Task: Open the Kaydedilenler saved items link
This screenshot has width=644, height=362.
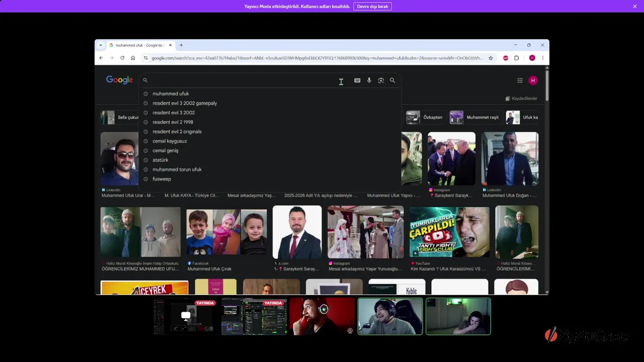Action: click(521, 99)
